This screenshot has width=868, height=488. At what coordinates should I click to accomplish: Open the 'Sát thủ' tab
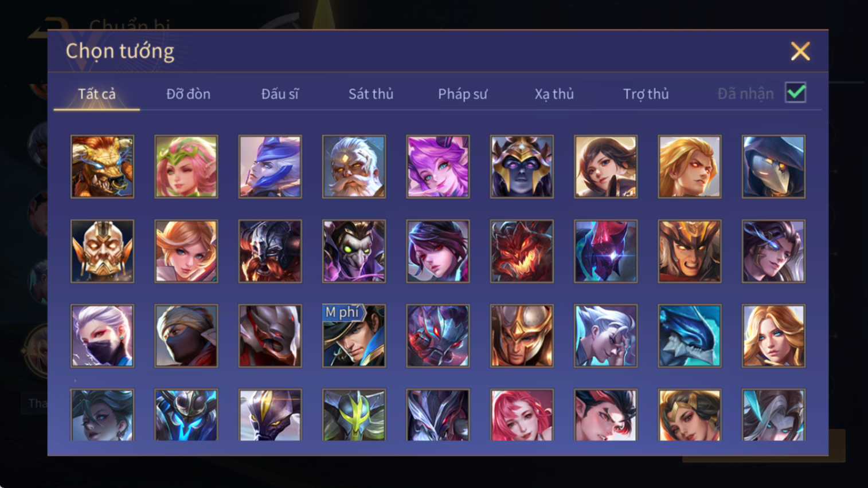(371, 94)
